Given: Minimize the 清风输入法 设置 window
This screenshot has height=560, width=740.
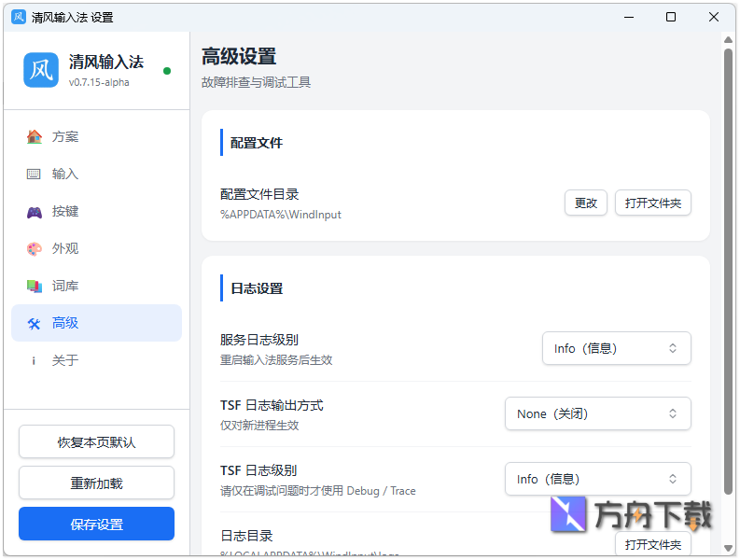Looking at the screenshot, I should 629,17.
